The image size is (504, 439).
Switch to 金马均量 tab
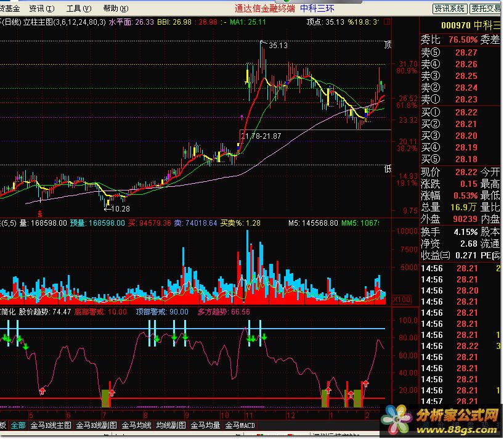205,425
